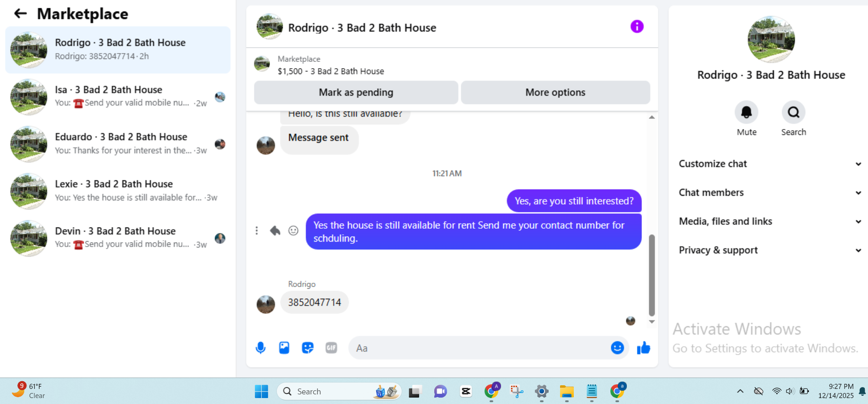868x404 pixels.
Task: Search in conversation magnifier icon
Action: [793, 112]
